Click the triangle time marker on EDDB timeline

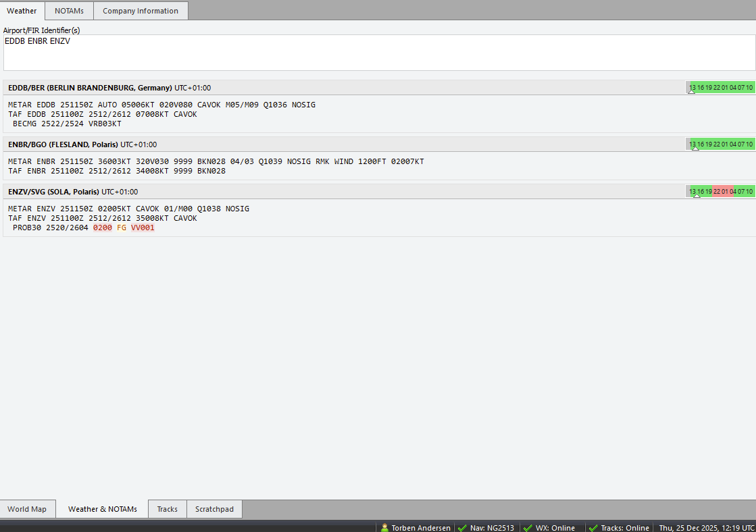691,91
